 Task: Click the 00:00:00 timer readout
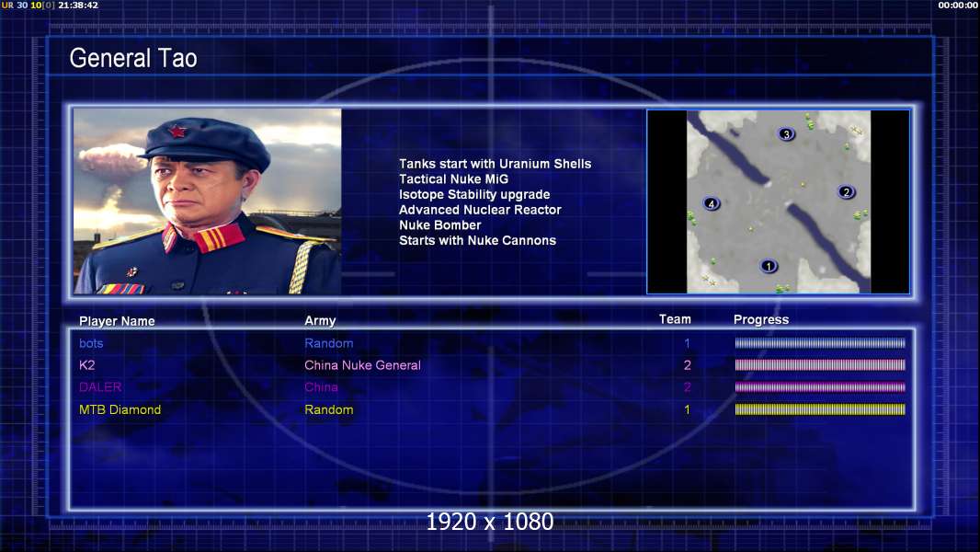(x=958, y=5)
